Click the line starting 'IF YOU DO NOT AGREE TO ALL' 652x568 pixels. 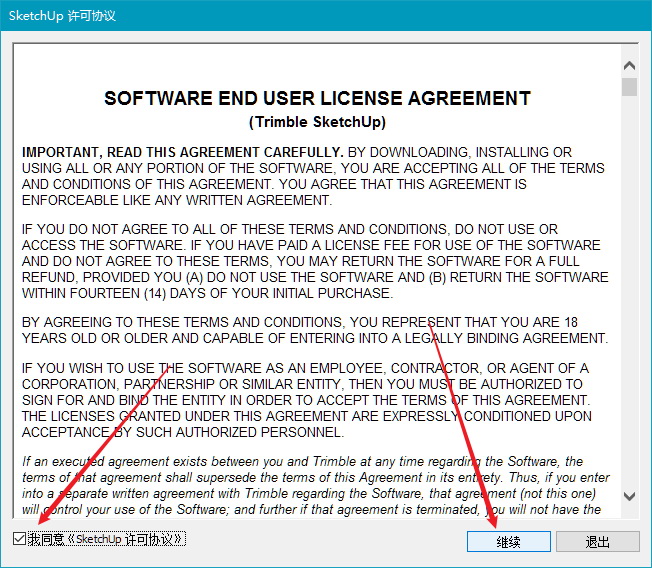coord(290,229)
